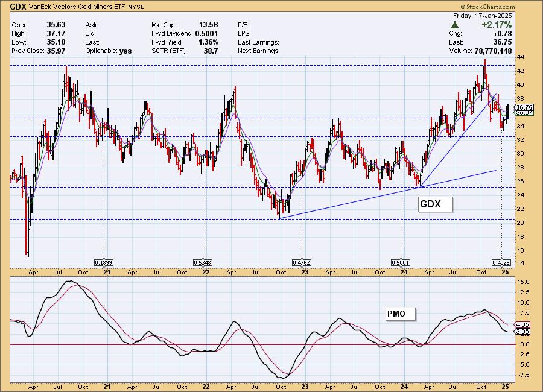
Task: Click the 0.4025 dividend marker label
Action: (501, 263)
